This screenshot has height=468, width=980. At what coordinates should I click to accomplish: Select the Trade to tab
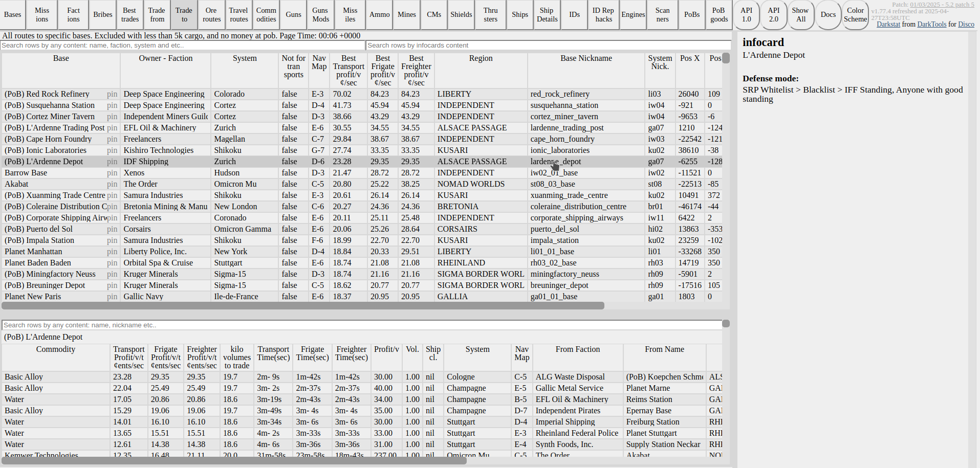[x=184, y=15]
